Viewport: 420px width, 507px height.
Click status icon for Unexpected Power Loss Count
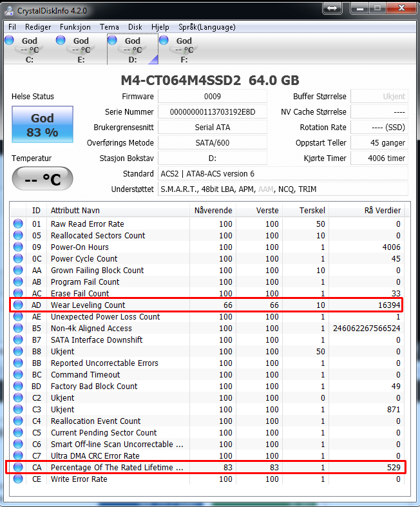click(x=18, y=316)
